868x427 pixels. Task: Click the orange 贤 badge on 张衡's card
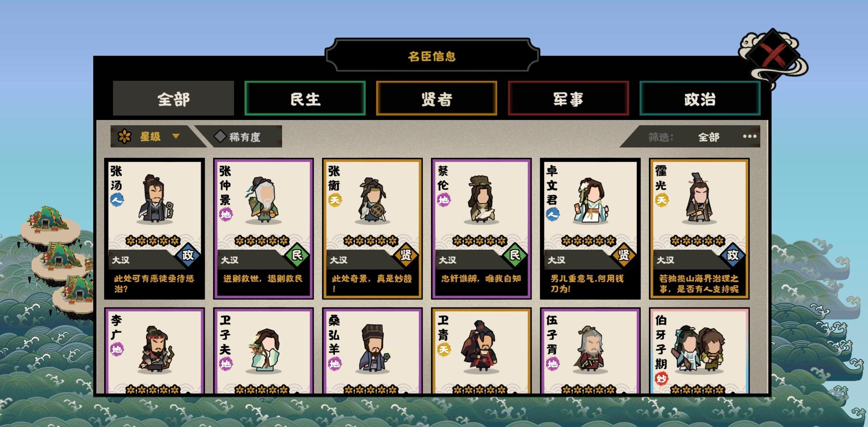pos(406,255)
